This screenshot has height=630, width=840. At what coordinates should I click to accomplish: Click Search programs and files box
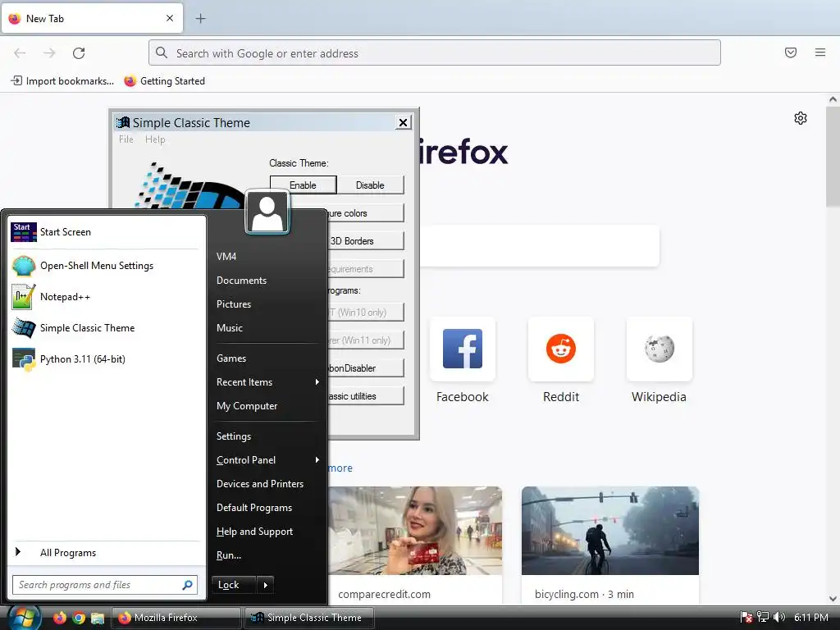tap(105, 585)
